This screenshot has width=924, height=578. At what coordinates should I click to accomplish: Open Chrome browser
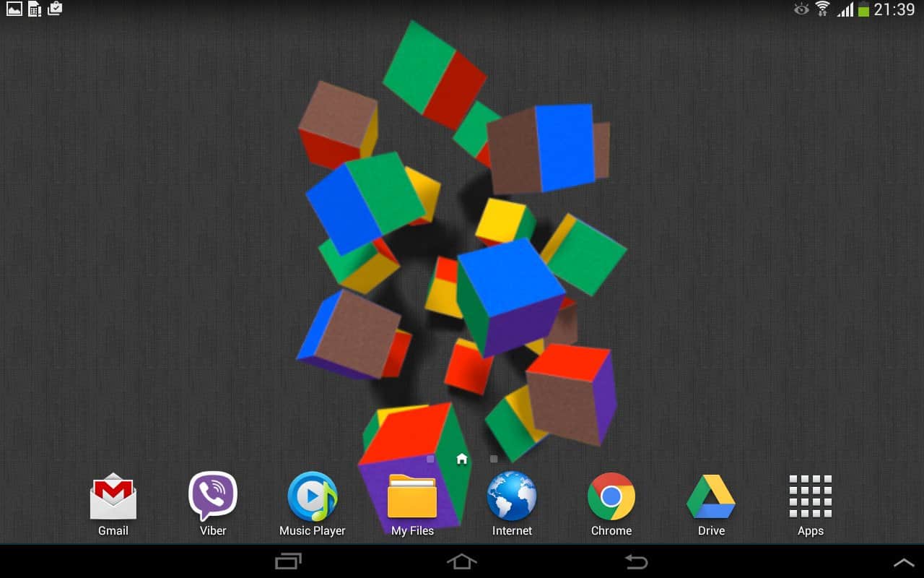pyautogui.click(x=611, y=497)
